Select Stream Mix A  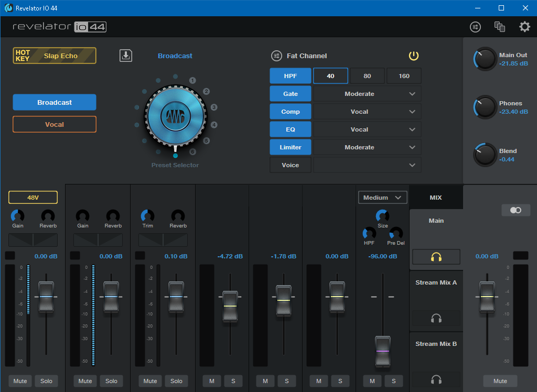click(436, 282)
